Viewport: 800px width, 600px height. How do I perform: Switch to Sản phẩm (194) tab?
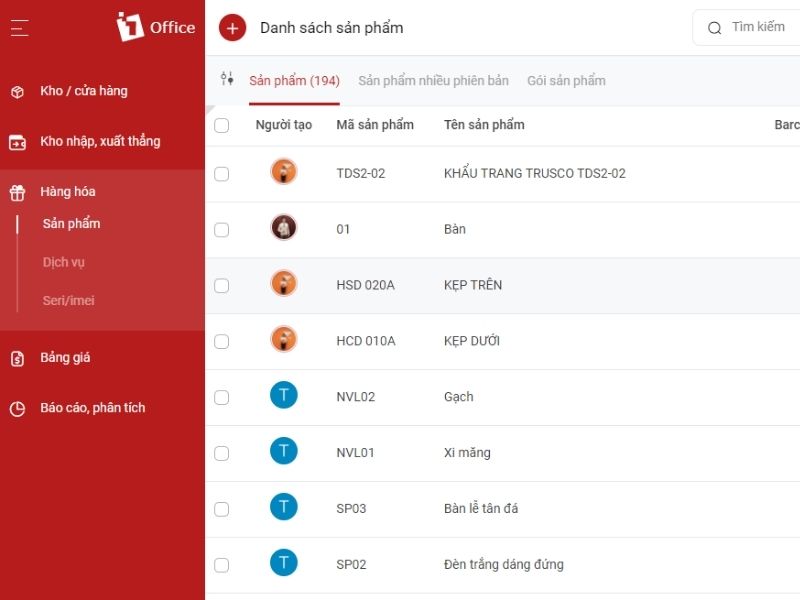(x=294, y=81)
